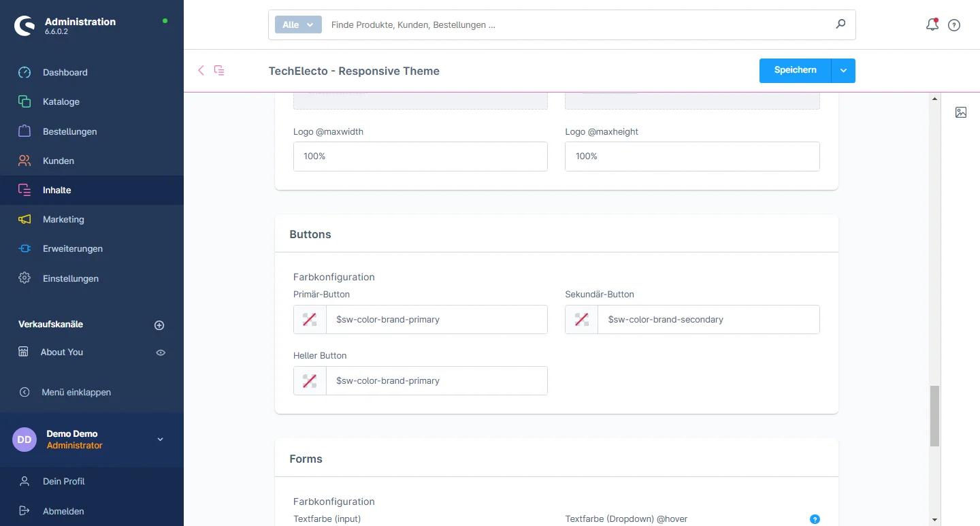Image resolution: width=980 pixels, height=526 pixels.
Task: Click the Speichern save button
Action: click(x=795, y=71)
